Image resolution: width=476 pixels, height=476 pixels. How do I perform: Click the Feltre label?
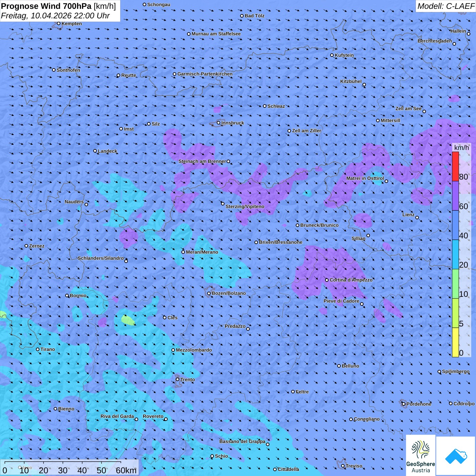302,392
